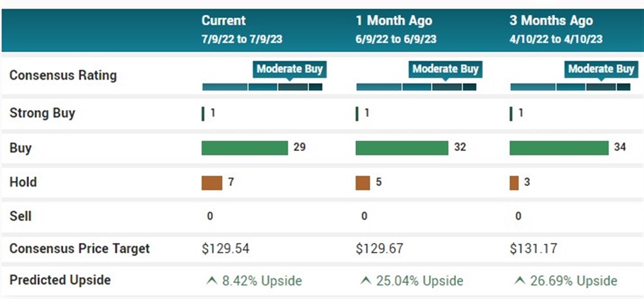Select the 3 Months Ago column header

tap(551, 21)
